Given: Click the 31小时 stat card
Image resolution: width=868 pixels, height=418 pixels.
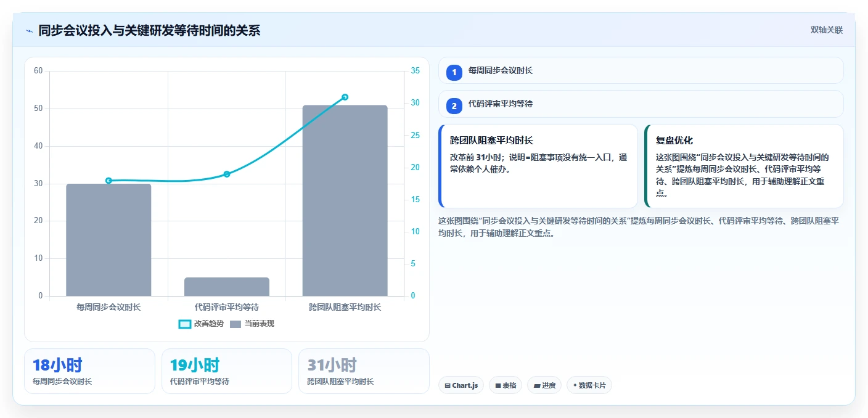Looking at the screenshot, I should 364,371.
